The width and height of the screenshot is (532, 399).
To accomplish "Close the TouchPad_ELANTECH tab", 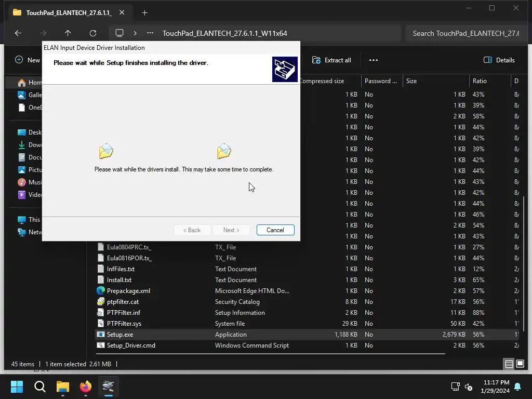I will 122,12.
